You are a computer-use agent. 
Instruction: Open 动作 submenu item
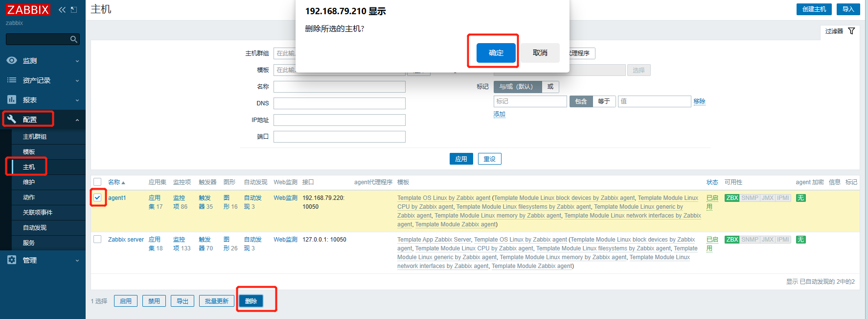click(x=29, y=197)
